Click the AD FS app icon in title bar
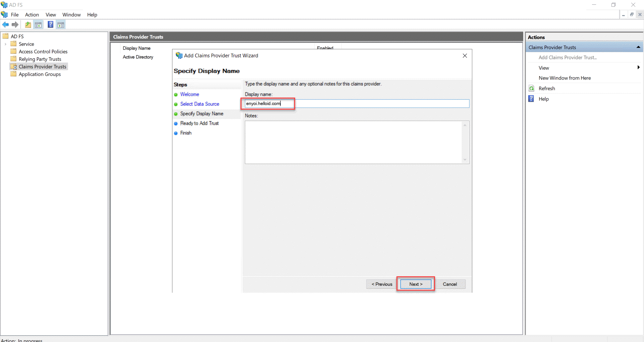The image size is (644, 342). pos(4,5)
